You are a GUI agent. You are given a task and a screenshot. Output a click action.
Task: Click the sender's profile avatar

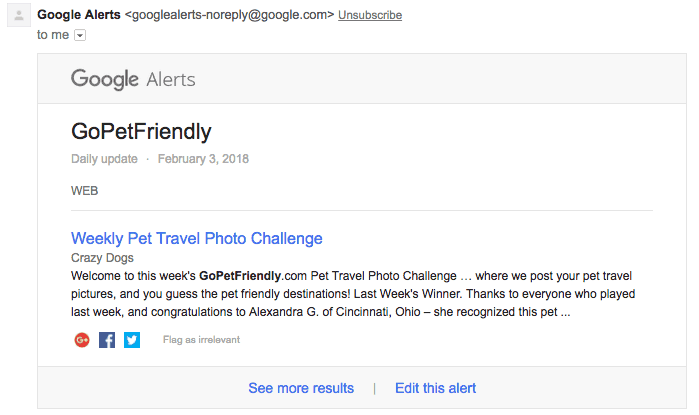coord(19,16)
